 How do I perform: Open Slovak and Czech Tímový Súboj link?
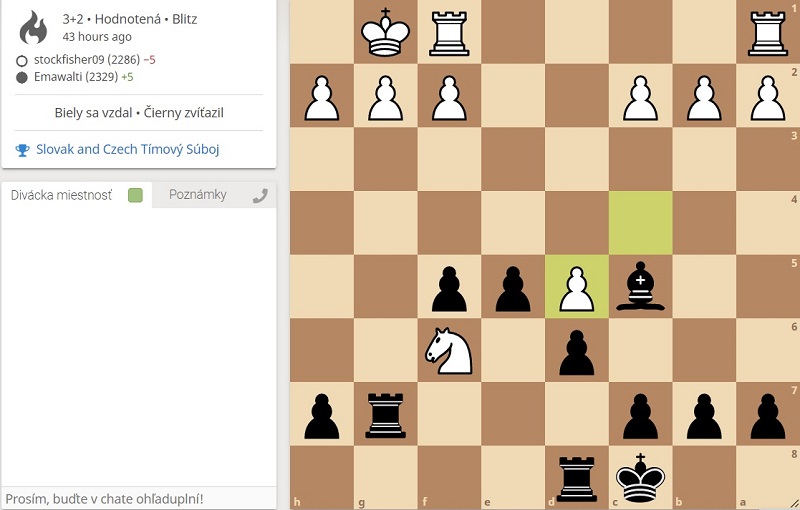coord(127,150)
